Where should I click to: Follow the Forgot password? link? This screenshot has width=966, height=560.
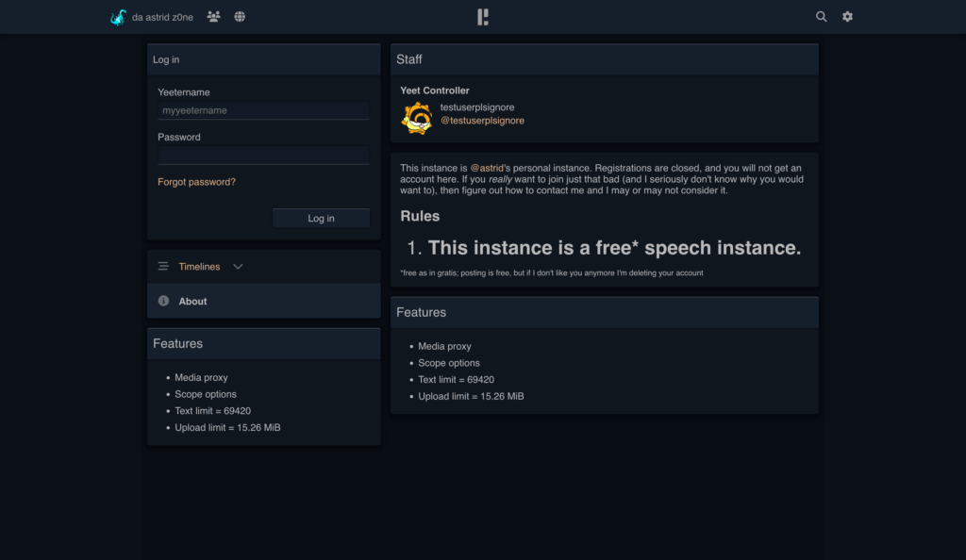point(196,182)
